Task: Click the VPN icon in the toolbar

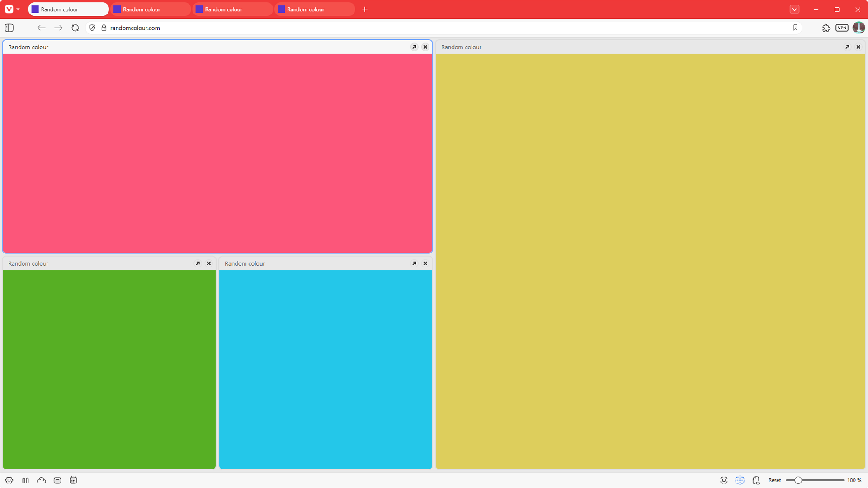Action: click(x=842, y=28)
